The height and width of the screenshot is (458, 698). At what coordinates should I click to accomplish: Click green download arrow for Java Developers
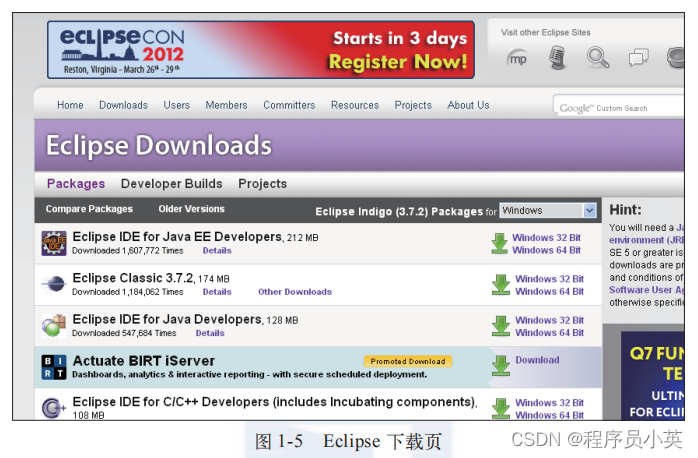tap(501, 326)
